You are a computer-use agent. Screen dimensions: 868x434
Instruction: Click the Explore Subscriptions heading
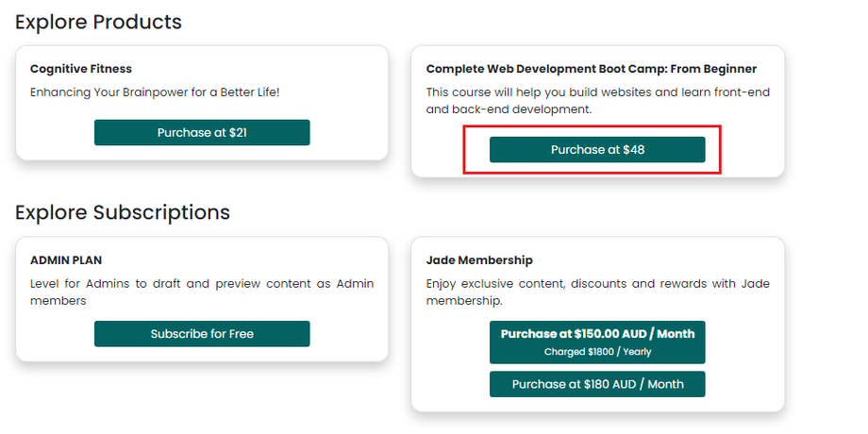(123, 212)
